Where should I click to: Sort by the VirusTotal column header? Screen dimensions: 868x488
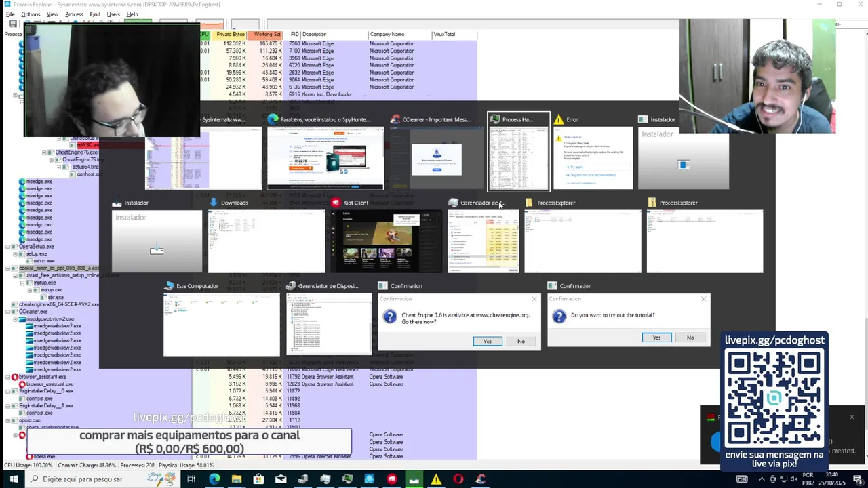(x=454, y=34)
